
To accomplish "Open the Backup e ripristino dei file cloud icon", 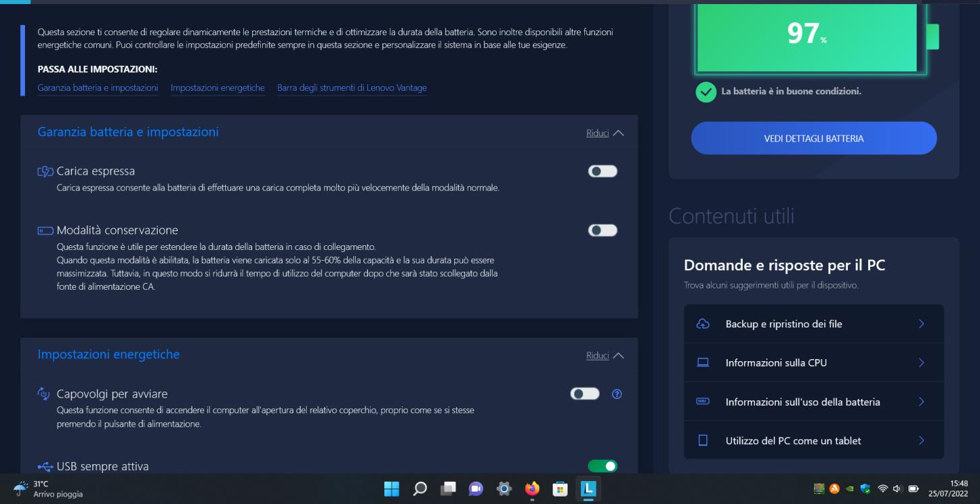I will point(703,324).
